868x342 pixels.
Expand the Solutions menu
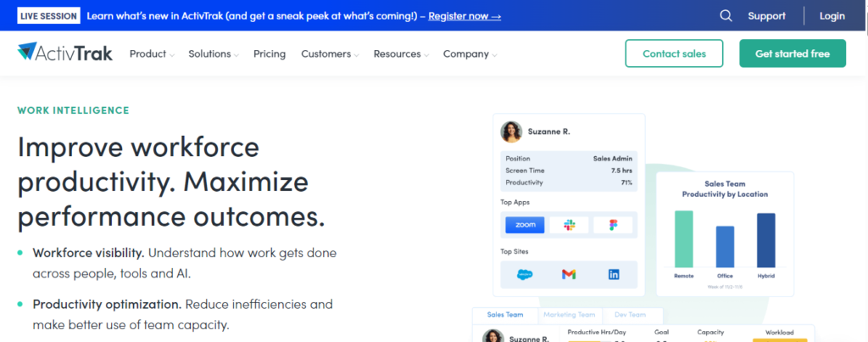[214, 53]
